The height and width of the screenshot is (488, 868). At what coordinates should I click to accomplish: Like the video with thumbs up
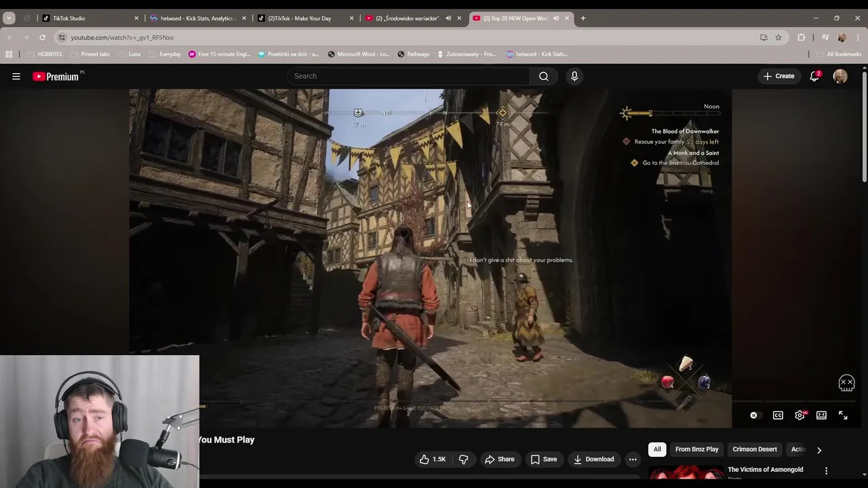click(x=432, y=459)
